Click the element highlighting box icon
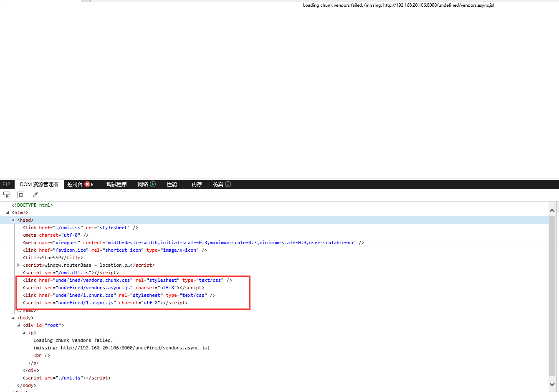The height and width of the screenshot is (392, 559). [20, 195]
